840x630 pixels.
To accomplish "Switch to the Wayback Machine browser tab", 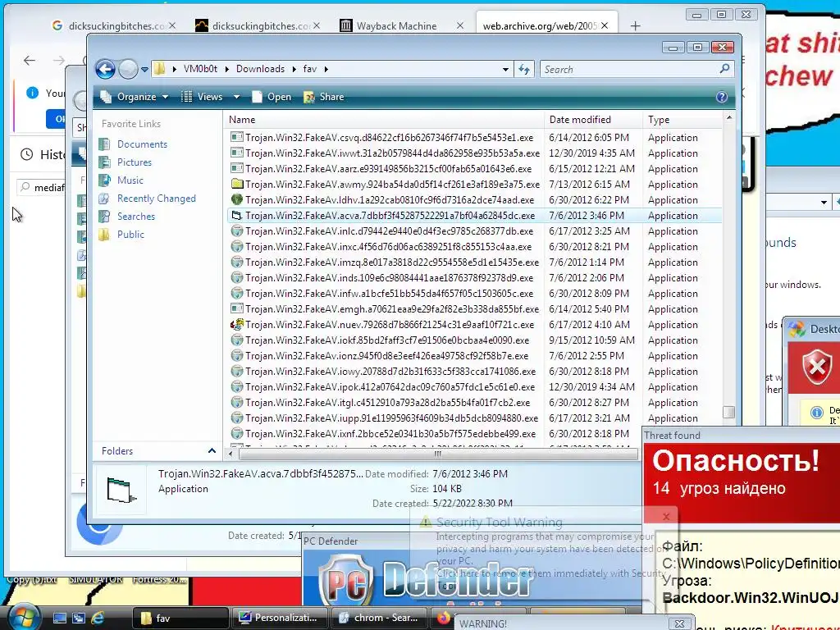I will [396, 25].
